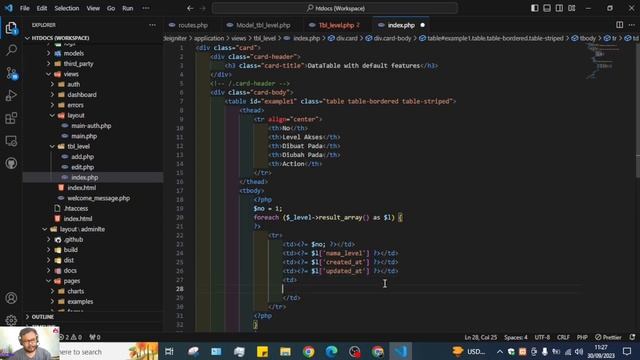The height and width of the screenshot is (360, 640).
Task: Change line endings via CRLF item
Action: (563, 337)
